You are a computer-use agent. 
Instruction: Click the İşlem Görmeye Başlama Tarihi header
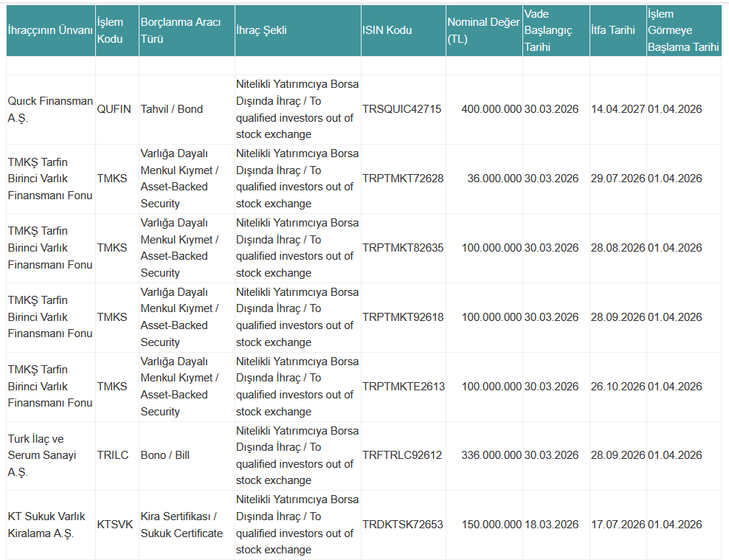683,30
